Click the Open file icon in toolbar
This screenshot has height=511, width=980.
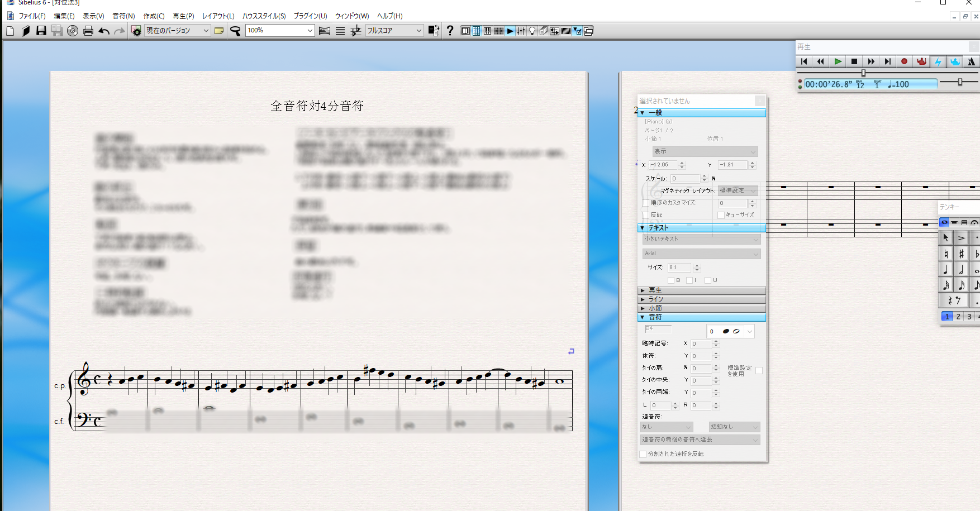[x=25, y=31]
